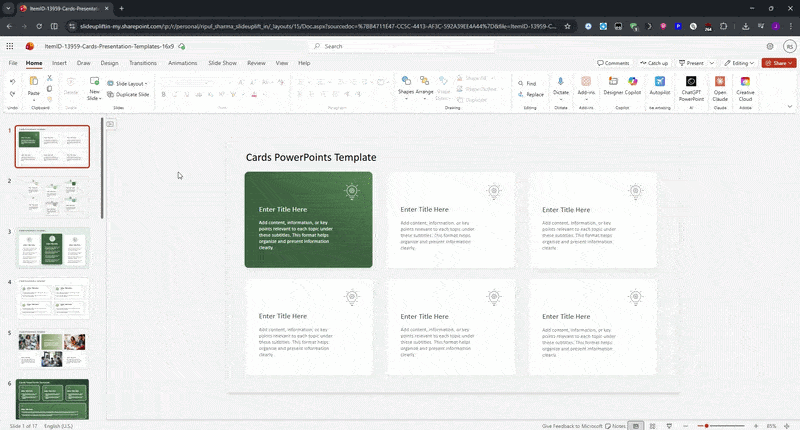Viewport: 800px width, 430px height.
Task: Click the zoom out minus button
Action: [x=686, y=426]
